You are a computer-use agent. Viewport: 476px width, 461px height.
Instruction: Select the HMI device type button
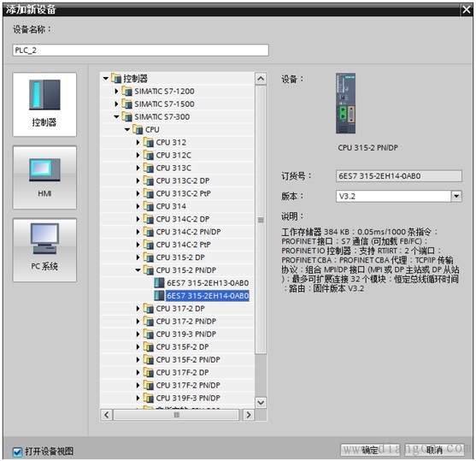(44, 177)
